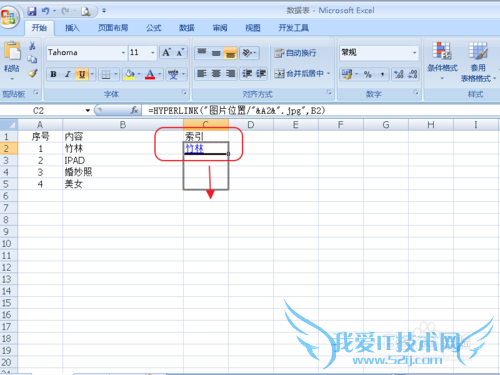Image resolution: width=500 pixels, height=375 pixels.
Task: Click the Paste clipboard icon
Action: coord(12,51)
